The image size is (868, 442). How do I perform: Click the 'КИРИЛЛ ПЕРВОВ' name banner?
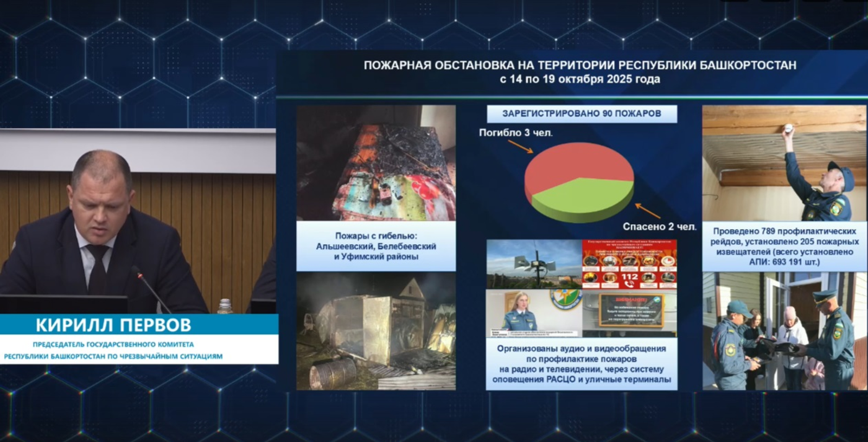pos(113,325)
